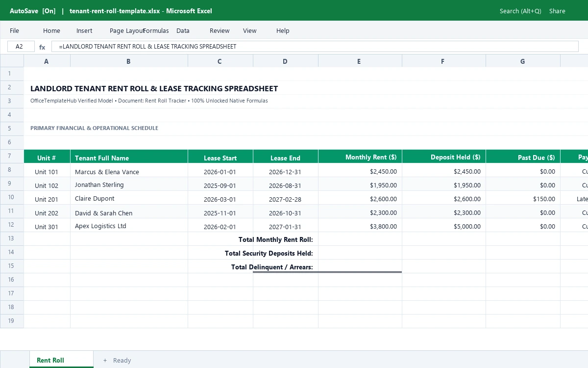
Task: Click the spreadsheet title cell in row 2
Action: [x=154, y=88]
